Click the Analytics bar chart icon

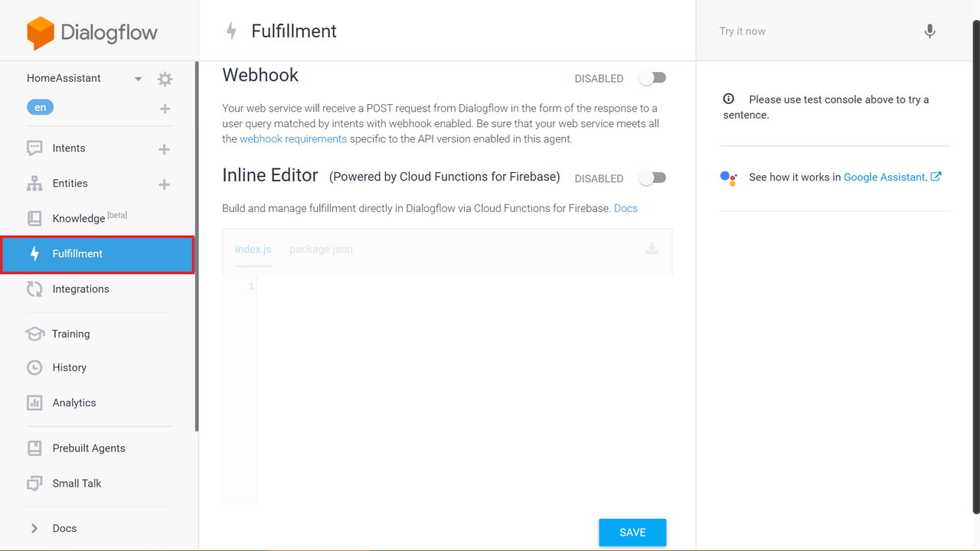point(34,403)
